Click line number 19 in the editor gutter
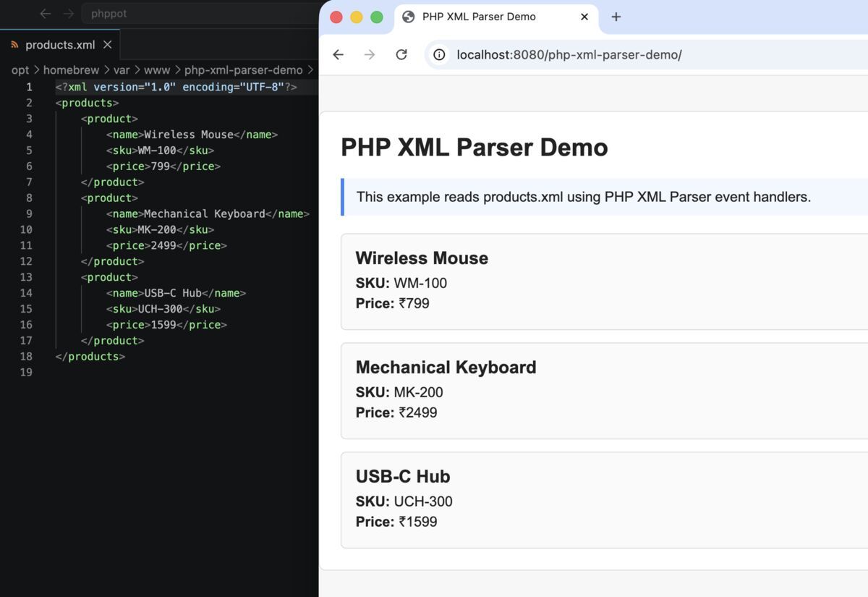868x597 pixels. pos(26,372)
